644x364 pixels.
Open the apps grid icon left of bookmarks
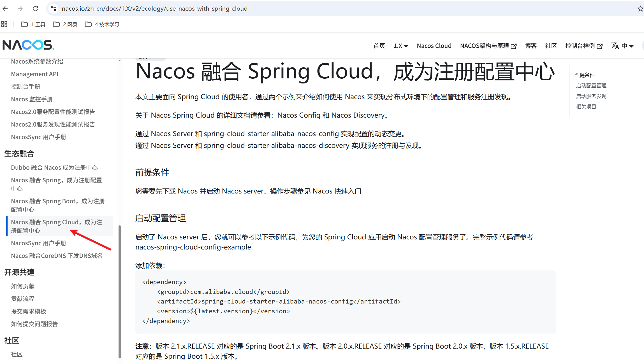point(4,24)
